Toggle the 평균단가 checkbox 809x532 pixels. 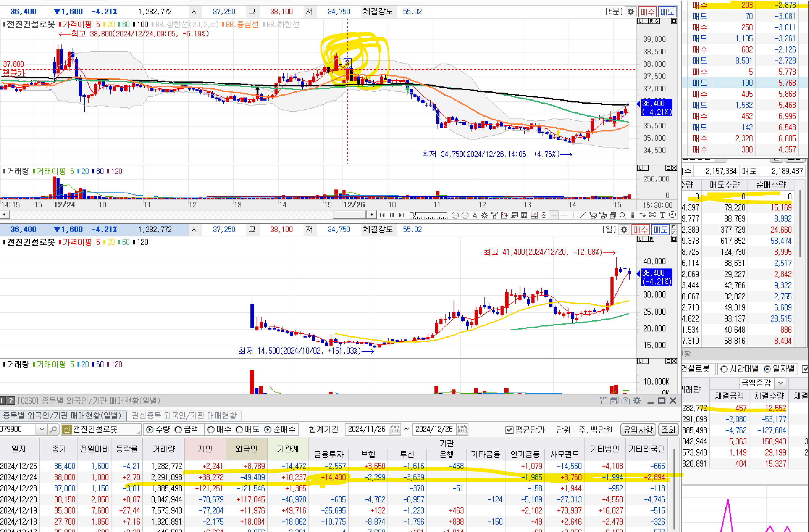coord(509,430)
